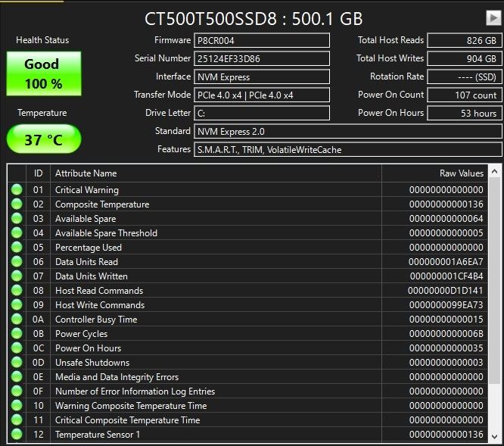Click the Total Host Writes value 904 GB
This screenshot has height=446, width=504.
pos(465,58)
